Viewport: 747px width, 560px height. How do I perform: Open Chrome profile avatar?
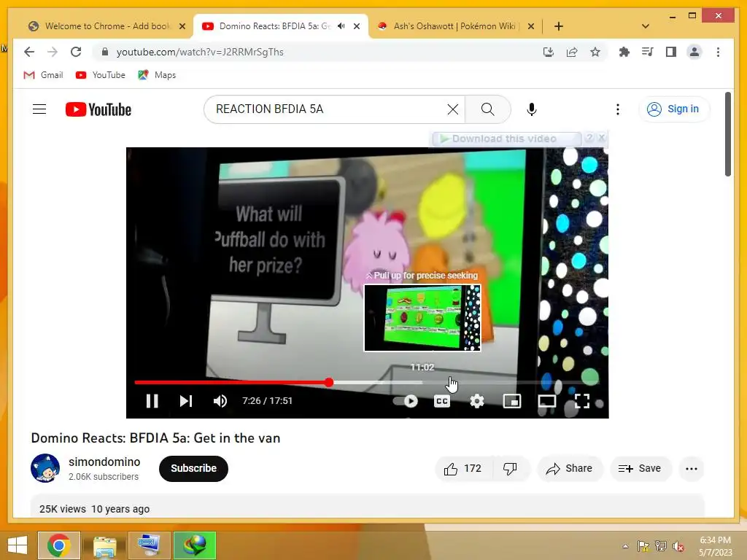pos(694,52)
